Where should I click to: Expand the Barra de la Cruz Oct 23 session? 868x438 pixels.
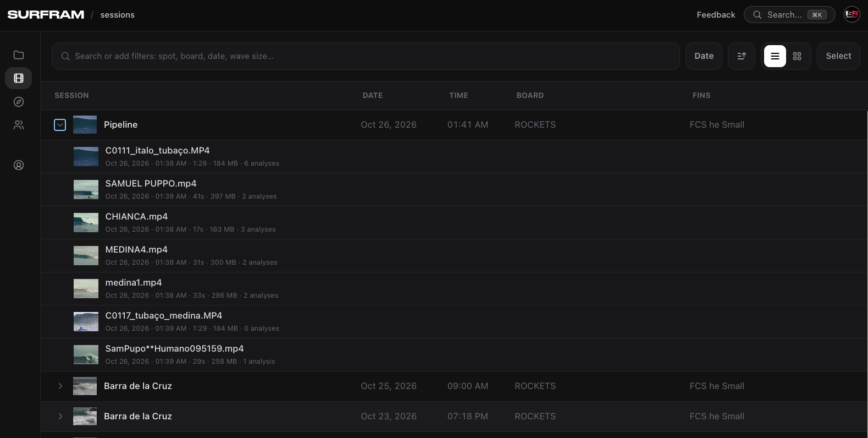click(x=60, y=417)
